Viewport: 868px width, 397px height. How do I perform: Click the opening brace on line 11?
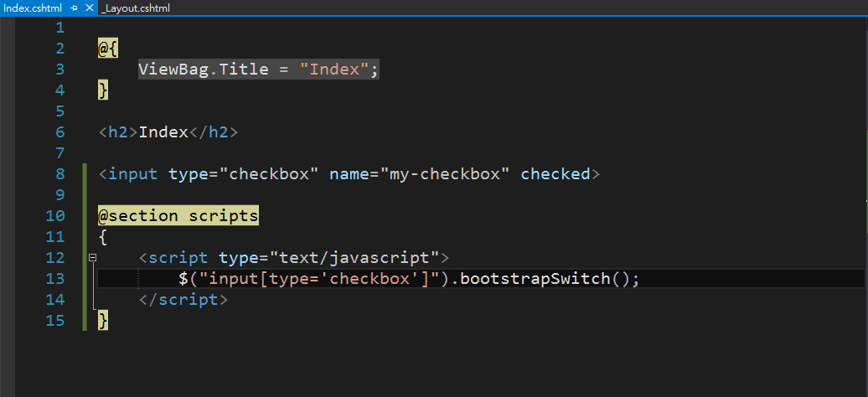(x=103, y=237)
